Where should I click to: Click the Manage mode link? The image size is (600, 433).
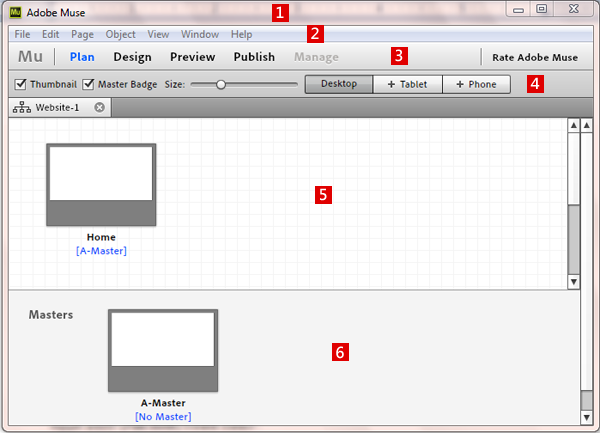(316, 57)
